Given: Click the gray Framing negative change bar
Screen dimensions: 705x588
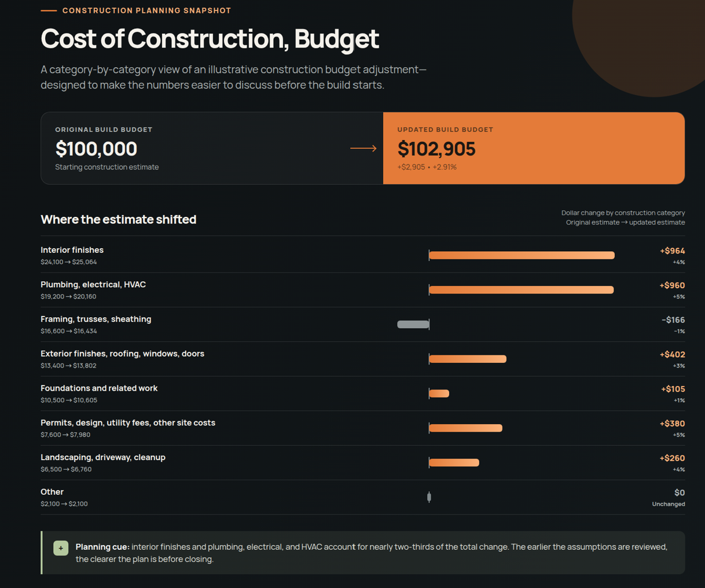Looking at the screenshot, I should click(413, 325).
